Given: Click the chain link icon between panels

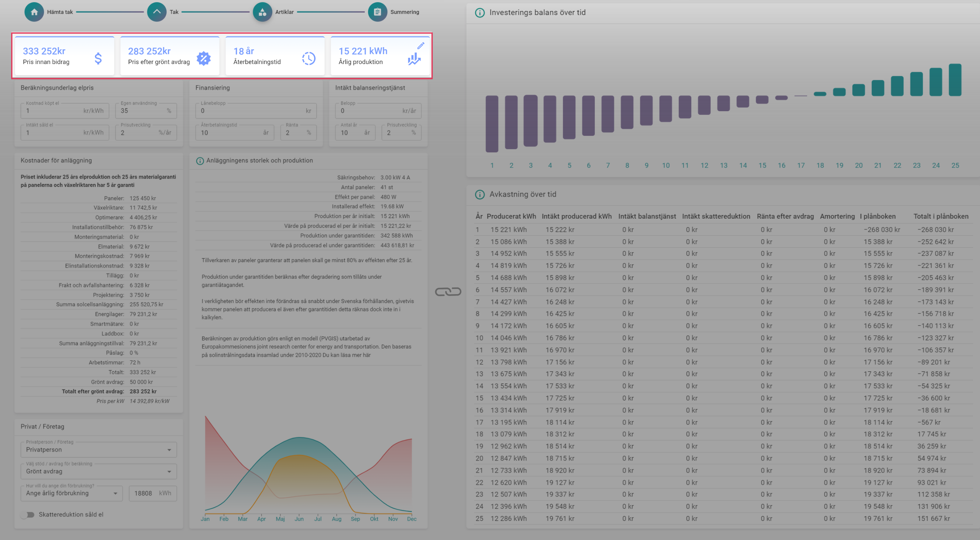Looking at the screenshot, I should [x=448, y=292].
